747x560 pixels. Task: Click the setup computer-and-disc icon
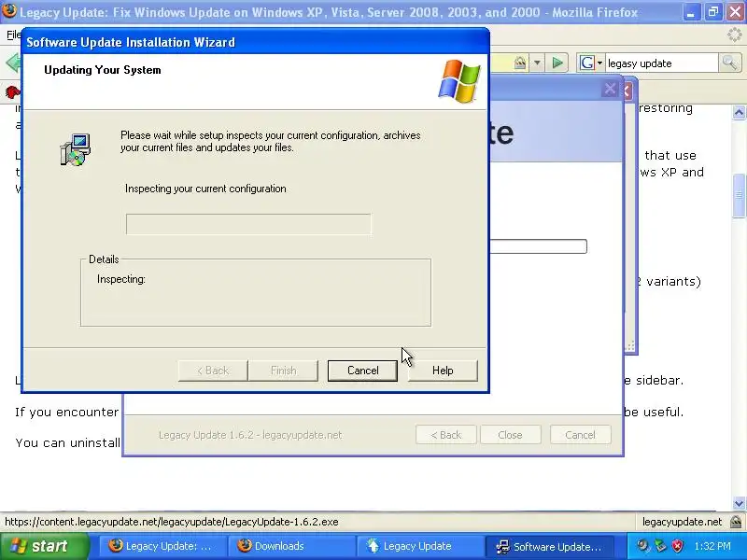(76, 150)
